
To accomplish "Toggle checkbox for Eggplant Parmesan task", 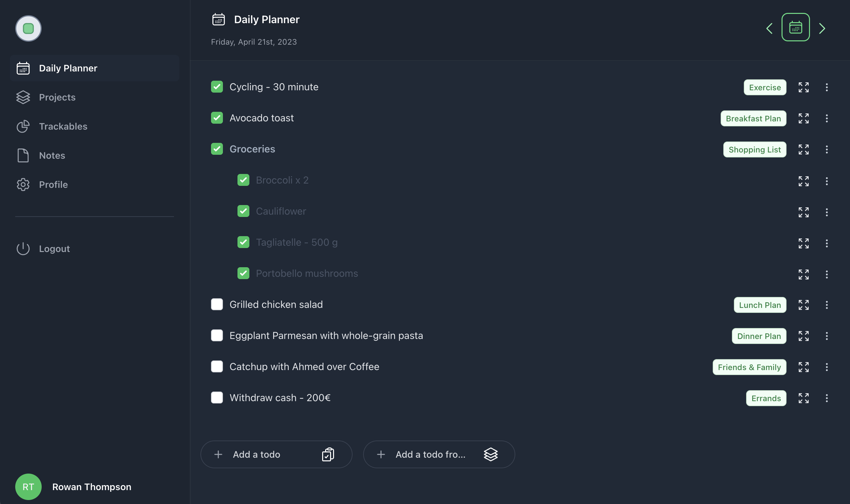I will pyautogui.click(x=217, y=335).
